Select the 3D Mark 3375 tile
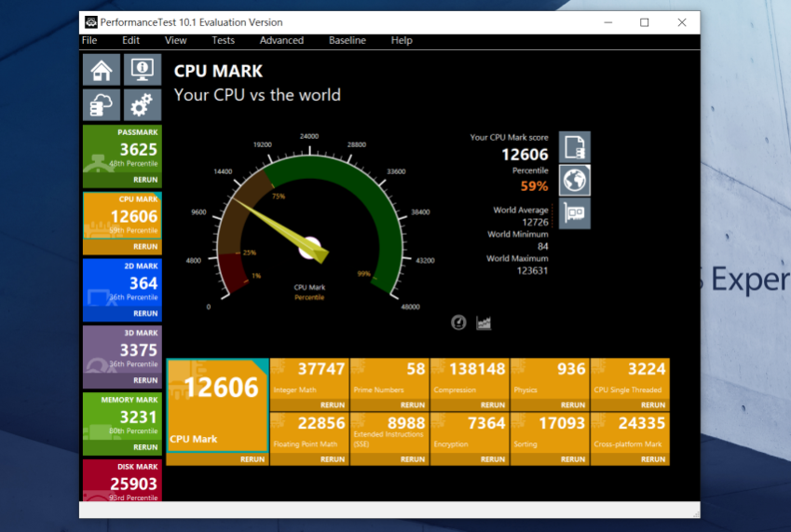791x532 pixels. click(122, 350)
